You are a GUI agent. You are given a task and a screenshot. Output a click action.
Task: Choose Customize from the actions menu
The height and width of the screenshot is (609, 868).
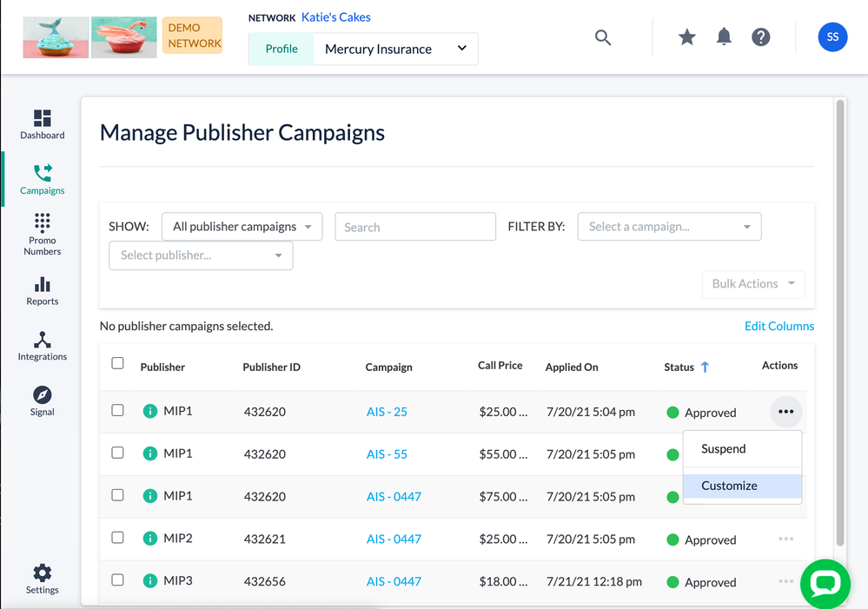[x=729, y=486]
